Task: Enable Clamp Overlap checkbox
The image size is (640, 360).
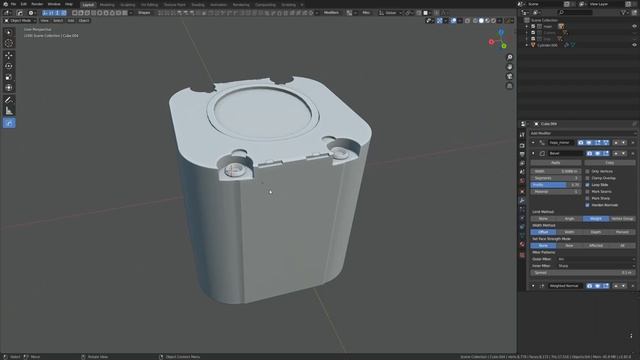Action: coord(587,178)
